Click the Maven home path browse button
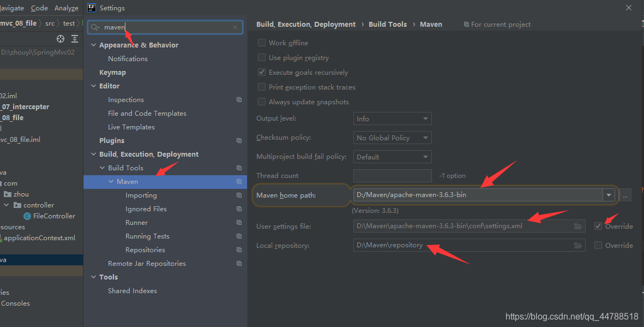644x327 pixels. [x=625, y=195]
